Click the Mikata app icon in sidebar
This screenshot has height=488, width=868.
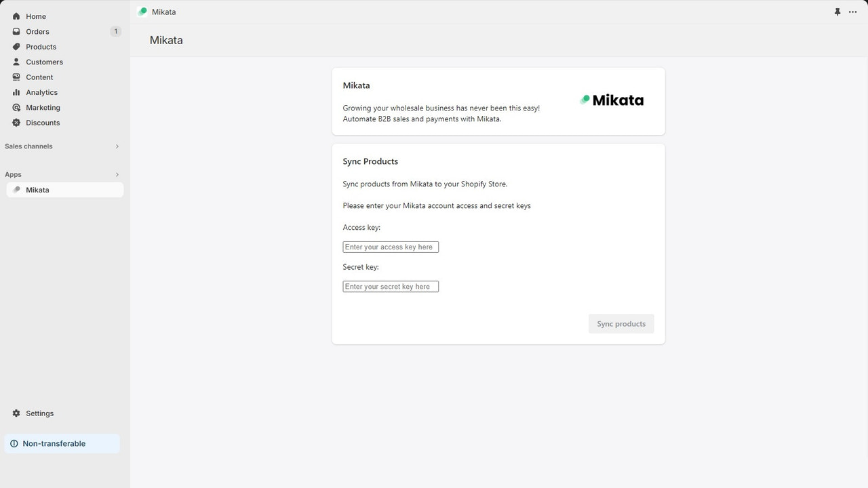click(16, 190)
